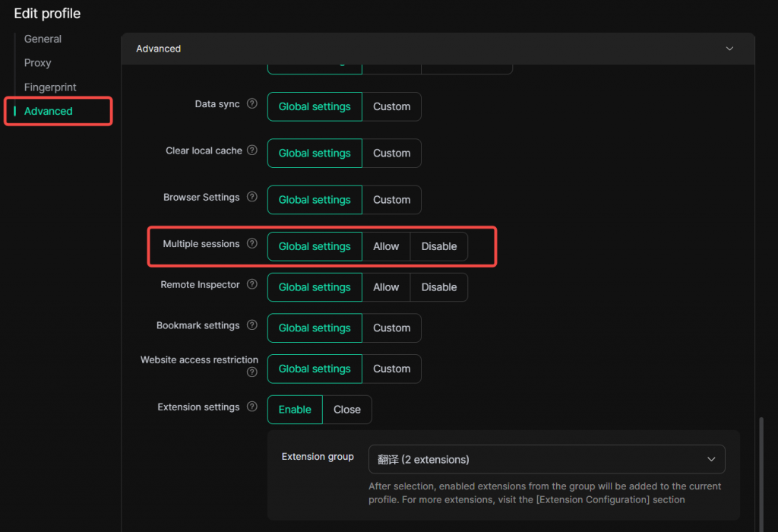The image size is (778, 532).
Task: Set Bookmark settings to Custom
Action: tap(391, 328)
